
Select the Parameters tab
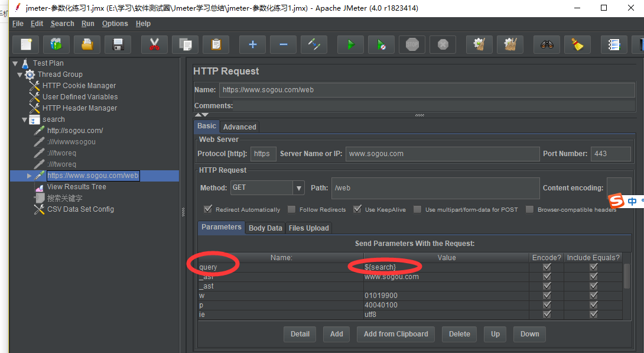pos(222,227)
